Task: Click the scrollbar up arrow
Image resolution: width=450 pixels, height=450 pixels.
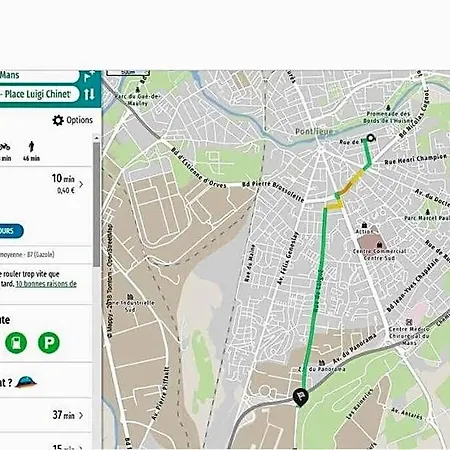Action: click(x=96, y=138)
